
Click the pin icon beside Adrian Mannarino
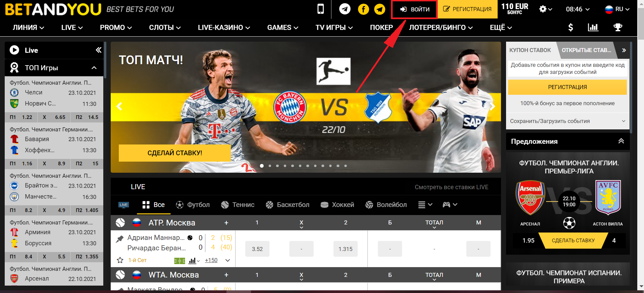(119, 239)
